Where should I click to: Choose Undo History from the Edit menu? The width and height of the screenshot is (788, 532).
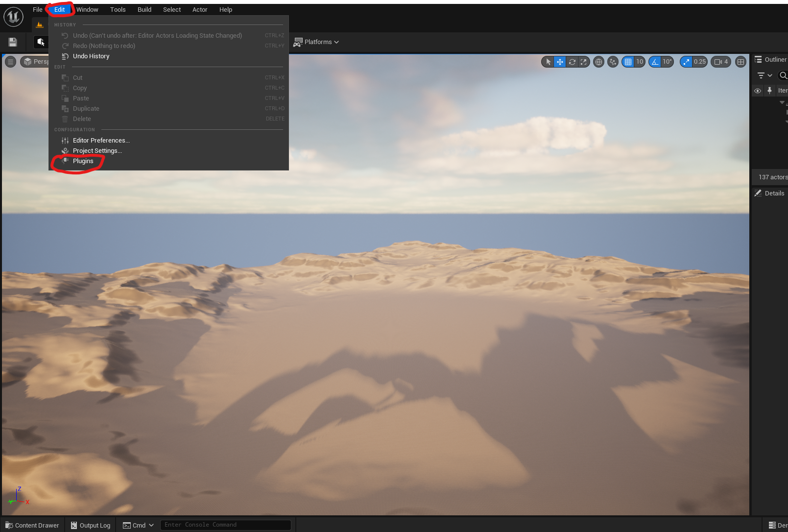[168, 56]
